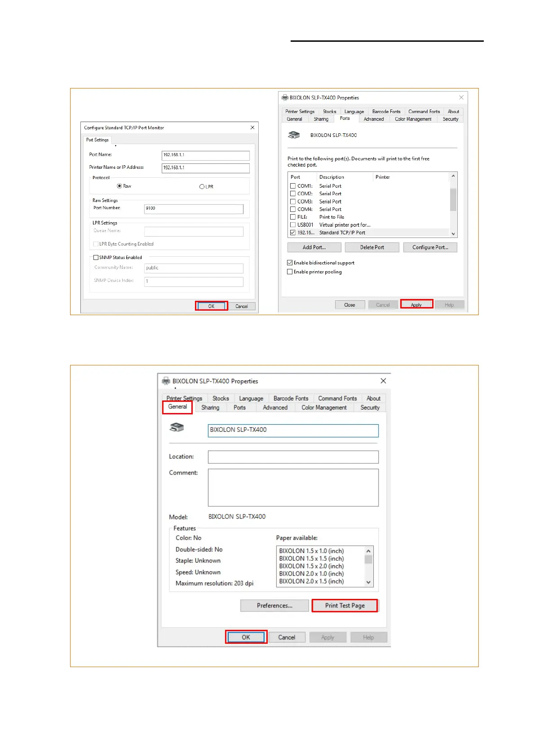Click Apply in the Ports properties window

pos(416,305)
